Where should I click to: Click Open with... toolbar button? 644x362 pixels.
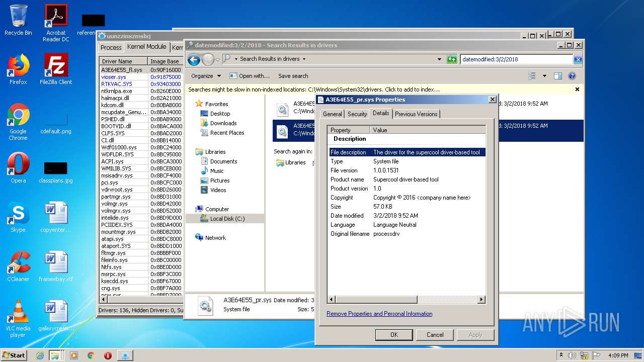pyautogui.click(x=250, y=76)
